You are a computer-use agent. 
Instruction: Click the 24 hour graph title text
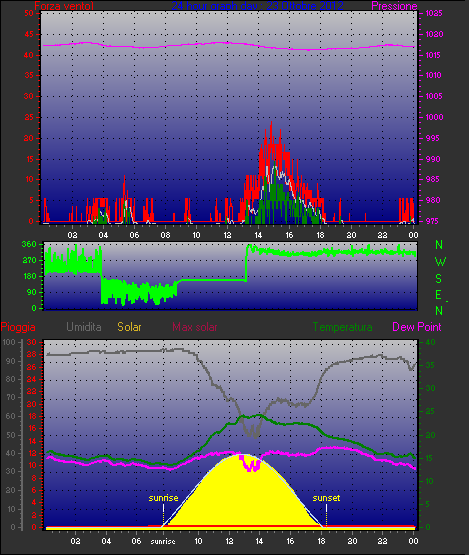click(x=257, y=6)
